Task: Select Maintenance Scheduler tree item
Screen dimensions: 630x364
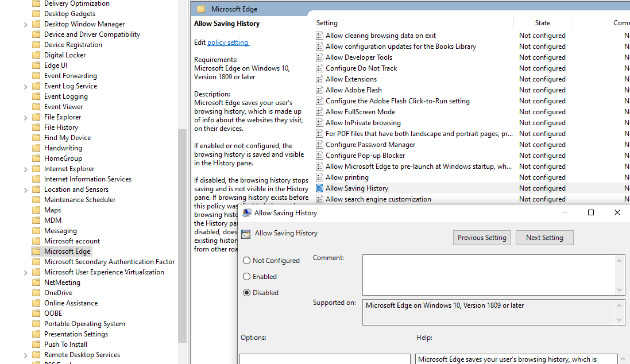Action: pos(80,200)
